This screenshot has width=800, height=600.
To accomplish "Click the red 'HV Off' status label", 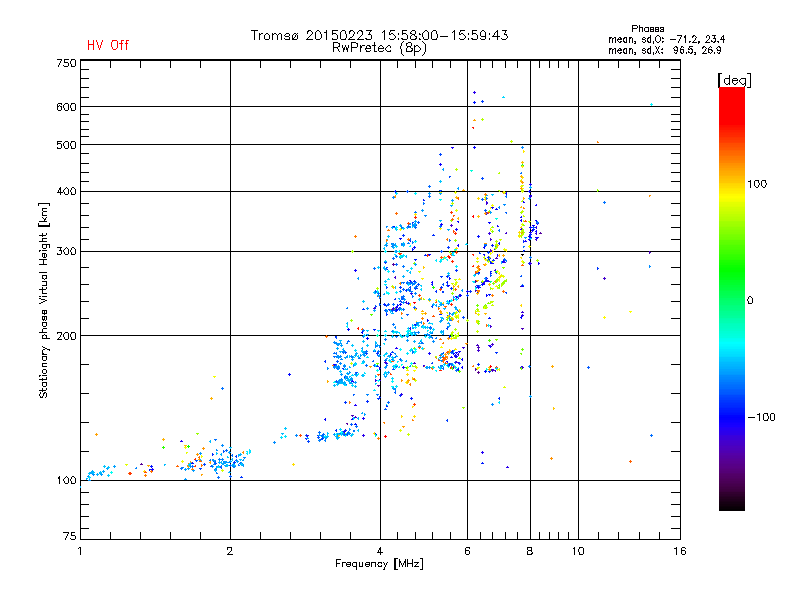I will (x=108, y=45).
